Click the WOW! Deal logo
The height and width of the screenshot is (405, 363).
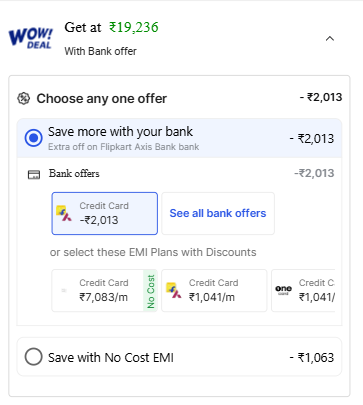[x=30, y=38]
